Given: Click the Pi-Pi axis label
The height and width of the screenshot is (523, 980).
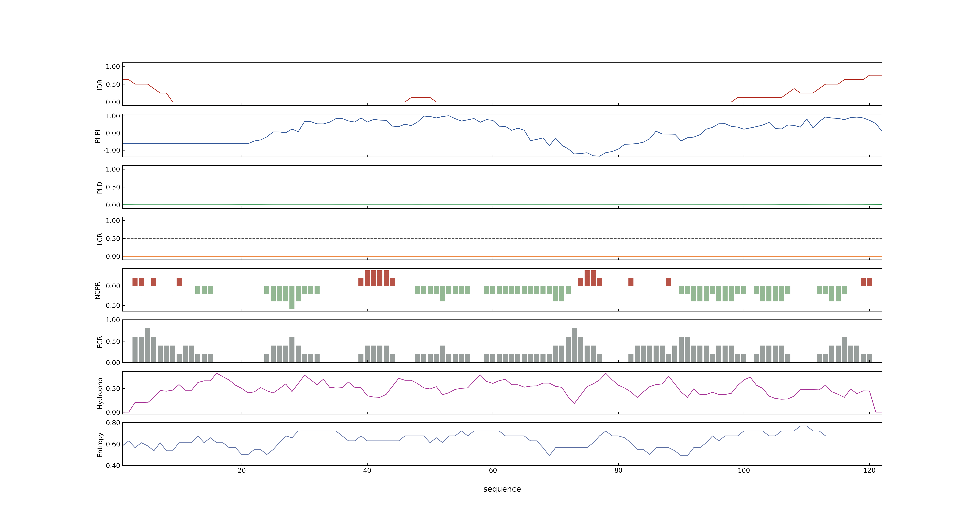Looking at the screenshot, I should [97, 136].
